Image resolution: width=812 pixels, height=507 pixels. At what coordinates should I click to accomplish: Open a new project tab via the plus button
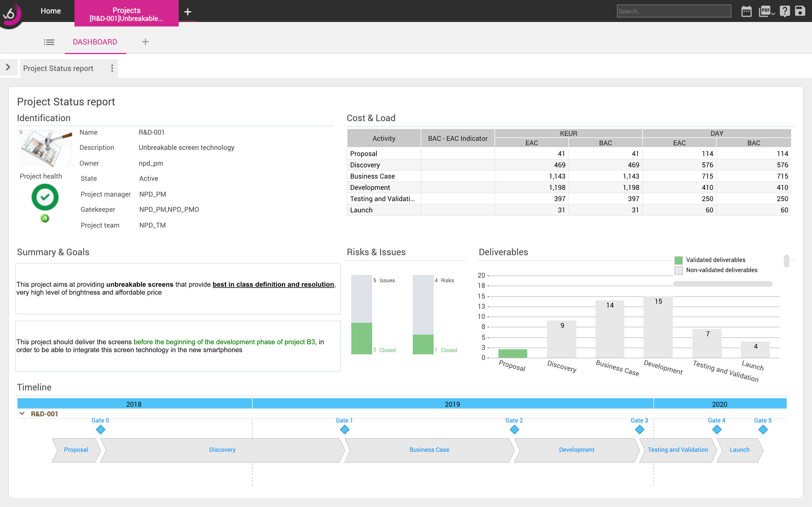(187, 12)
